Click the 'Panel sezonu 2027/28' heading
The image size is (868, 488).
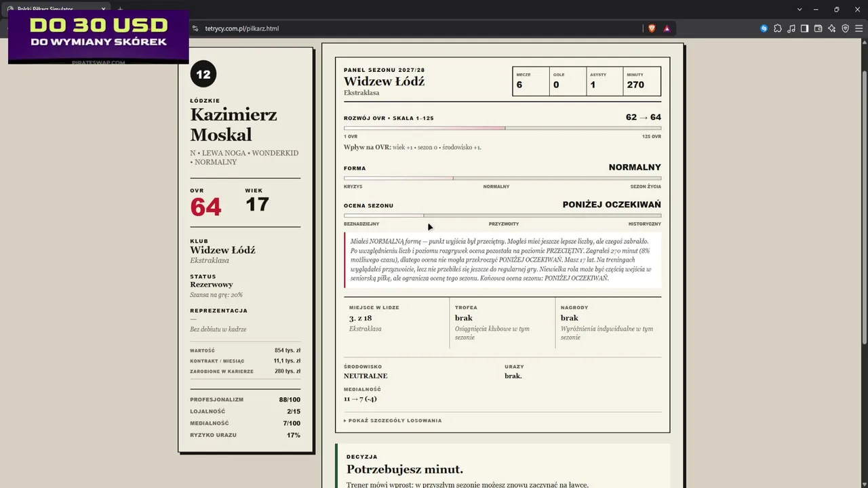click(384, 70)
